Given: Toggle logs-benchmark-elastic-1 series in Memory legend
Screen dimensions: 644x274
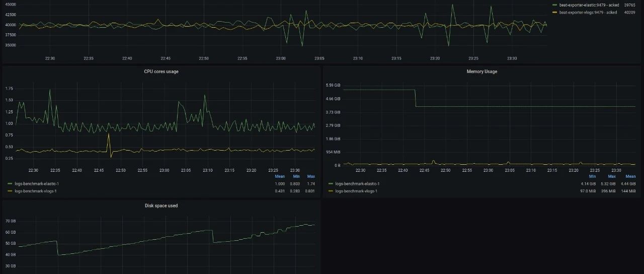Looking at the screenshot, I should 356,184.
